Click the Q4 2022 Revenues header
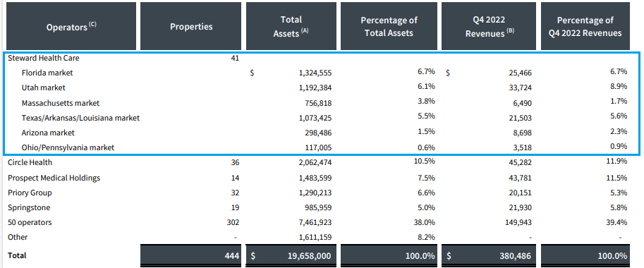Image resolution: width=644 pixels, height=268 pixels. click(x=489, y=26)
